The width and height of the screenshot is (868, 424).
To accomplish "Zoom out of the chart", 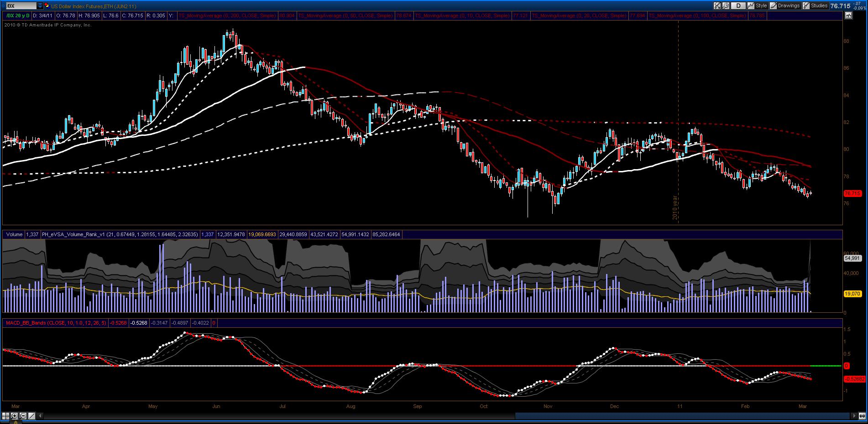I will click(23, 416).
